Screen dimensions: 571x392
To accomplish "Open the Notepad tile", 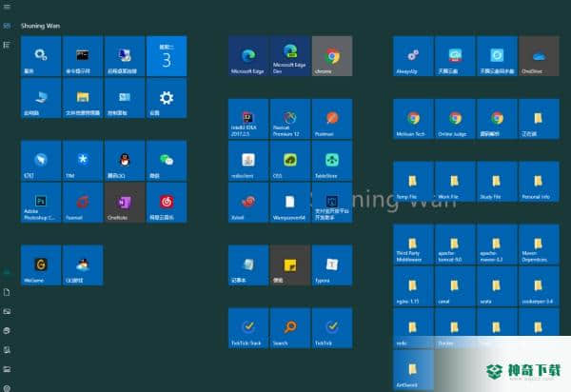I will 248,265.
